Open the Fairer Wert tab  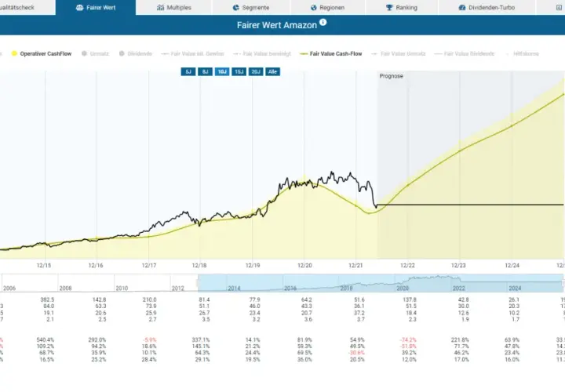coord(96,7)
